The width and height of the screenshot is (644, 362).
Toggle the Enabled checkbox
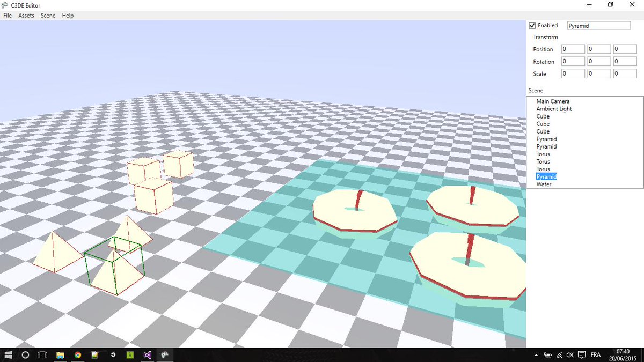pyautogui.click(x=532, y=25)
